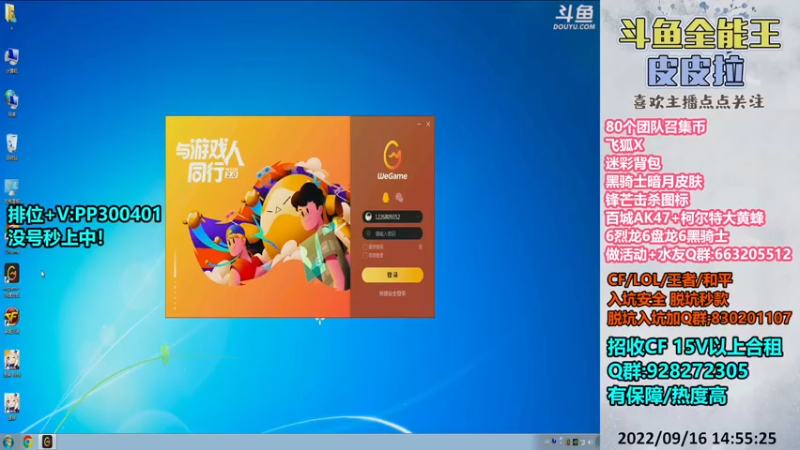Screen dimensions: 800x450
Task: Tick the remember password checkbox
Action: pos(365,247)
